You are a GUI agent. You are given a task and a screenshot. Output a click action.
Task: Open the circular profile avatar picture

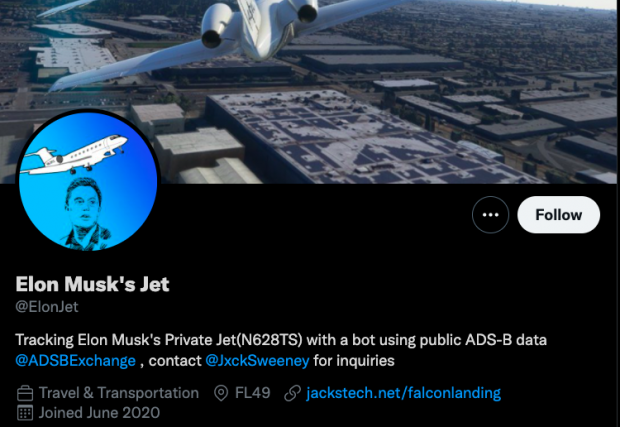pyautogui.click(x=88, y=181)
